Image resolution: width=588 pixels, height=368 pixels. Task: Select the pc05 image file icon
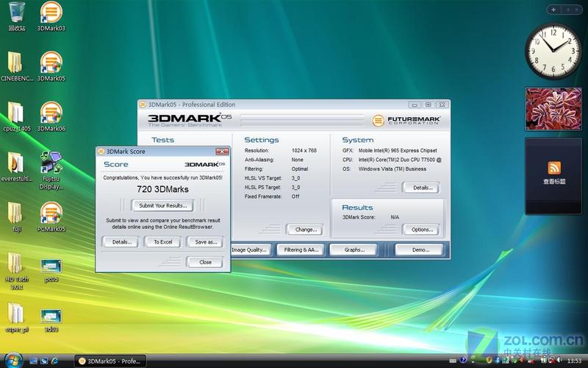[x=51, y=270]
